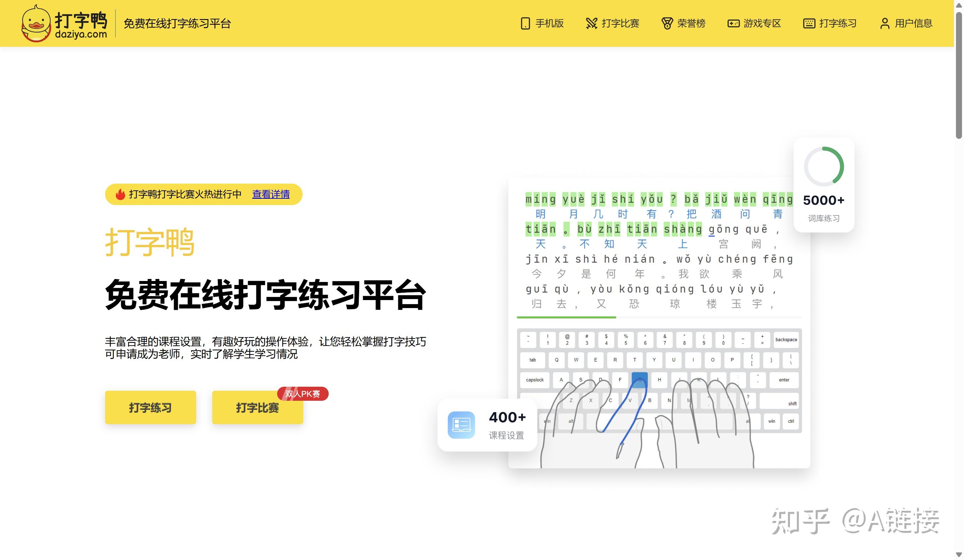Open the 打字练习 nav item
The image size is (964, 560).
830,23
